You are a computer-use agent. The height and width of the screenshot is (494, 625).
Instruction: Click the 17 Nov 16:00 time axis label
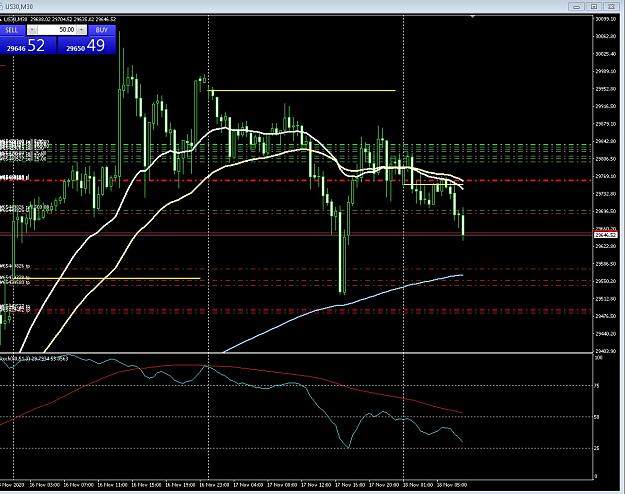coord(350,485)
